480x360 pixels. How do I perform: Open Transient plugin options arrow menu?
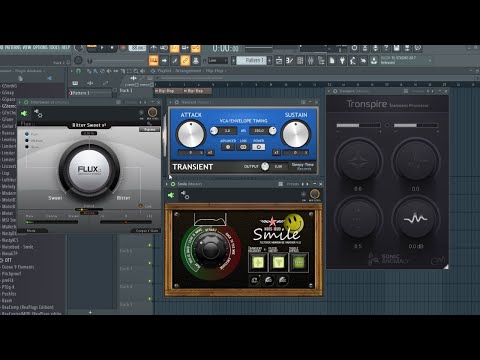[x=171, y=102]
